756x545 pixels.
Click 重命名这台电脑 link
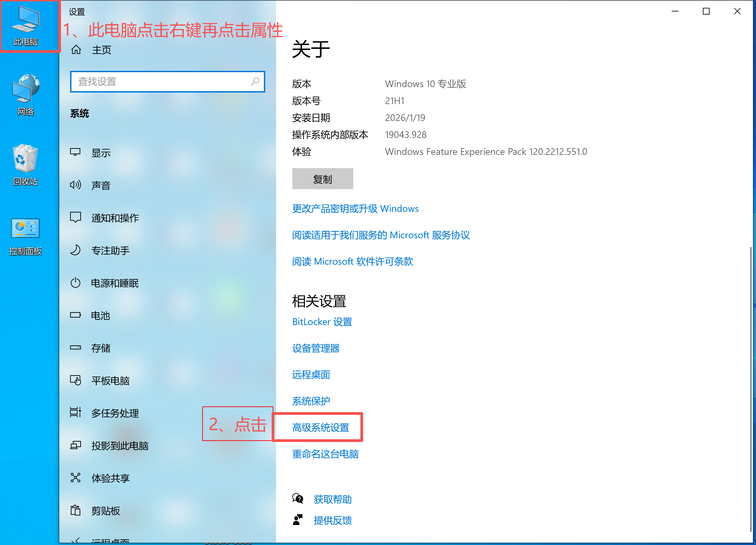pos(325,454)
